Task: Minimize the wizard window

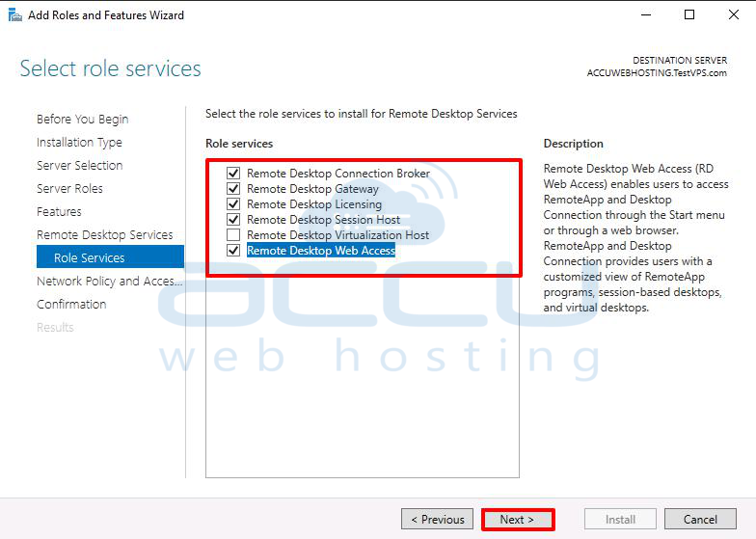Action: (646, 15)
